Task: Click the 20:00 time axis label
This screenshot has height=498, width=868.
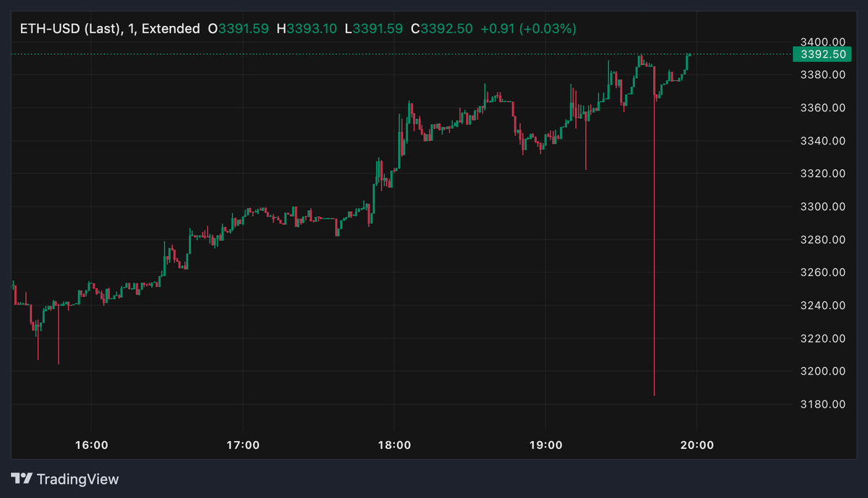Action: coord(697,445)
